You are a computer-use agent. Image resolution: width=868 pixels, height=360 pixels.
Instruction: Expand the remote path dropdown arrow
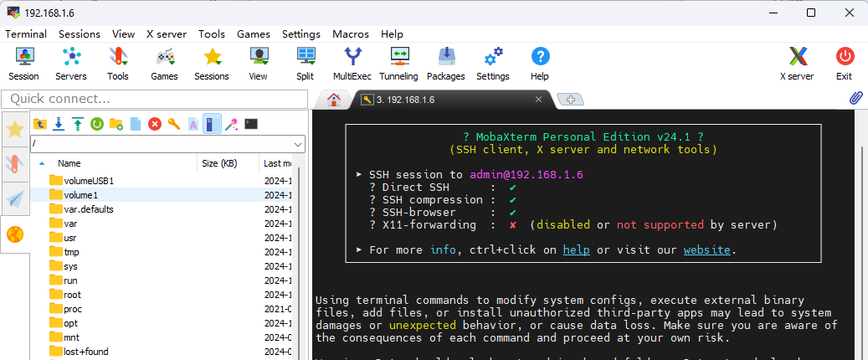click(299, 144)
